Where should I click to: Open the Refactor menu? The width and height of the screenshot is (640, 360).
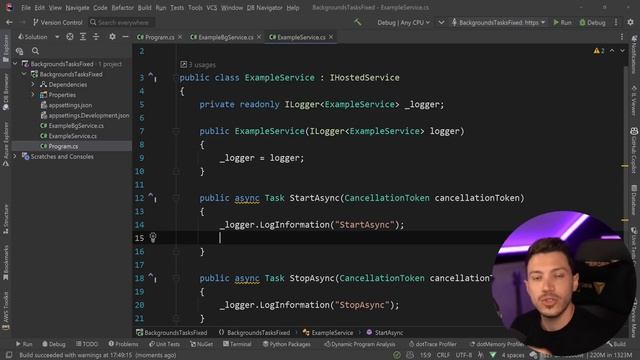tap(122, 8)
